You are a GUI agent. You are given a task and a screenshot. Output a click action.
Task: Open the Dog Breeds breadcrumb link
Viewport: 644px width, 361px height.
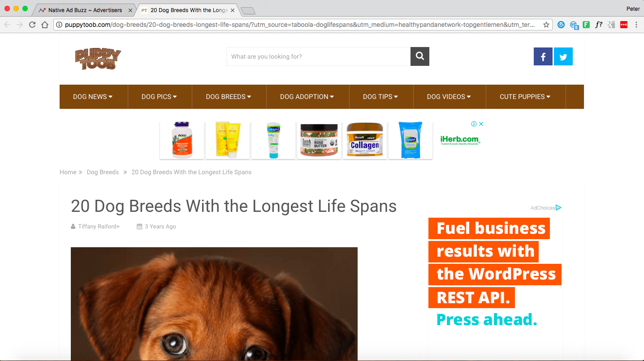(x=103, y=172)
